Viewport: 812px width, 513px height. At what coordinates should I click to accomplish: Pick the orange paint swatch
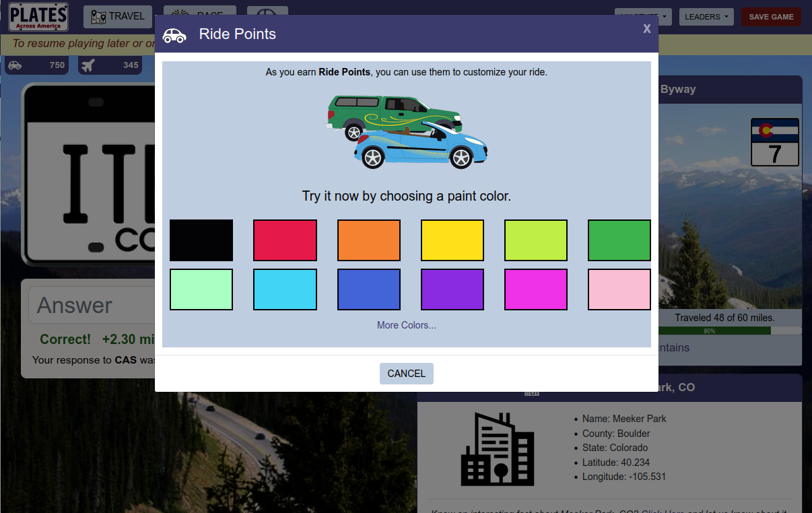368,240
